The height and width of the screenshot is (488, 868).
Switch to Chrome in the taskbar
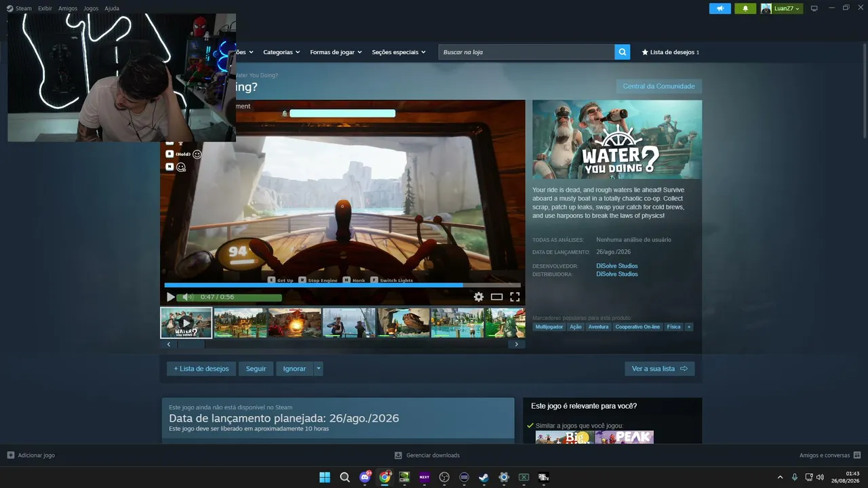384,477
